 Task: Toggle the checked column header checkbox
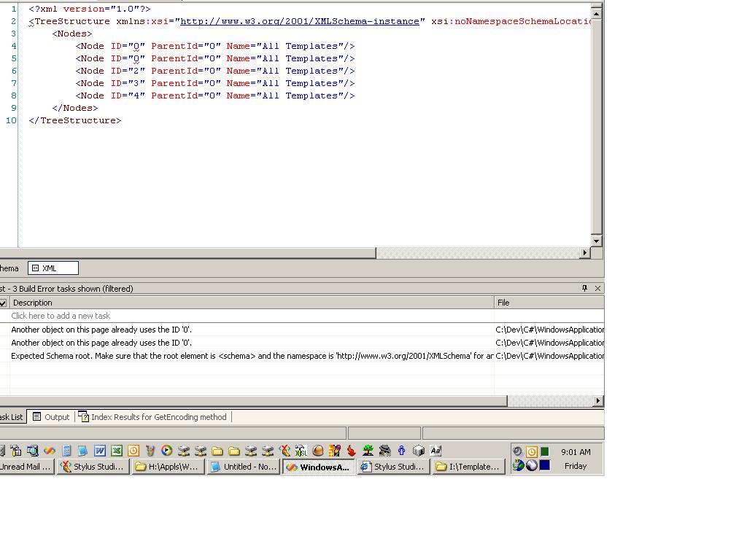[x=3, y=303]
